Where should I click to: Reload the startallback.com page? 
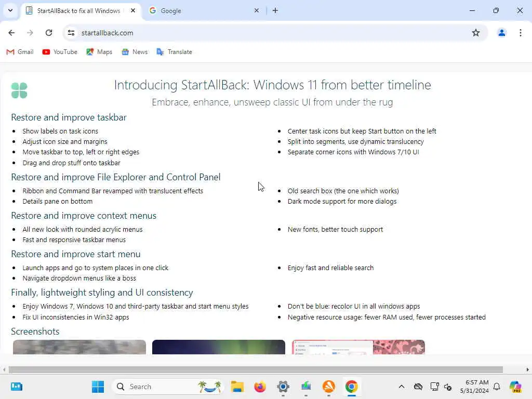[49, 33]
